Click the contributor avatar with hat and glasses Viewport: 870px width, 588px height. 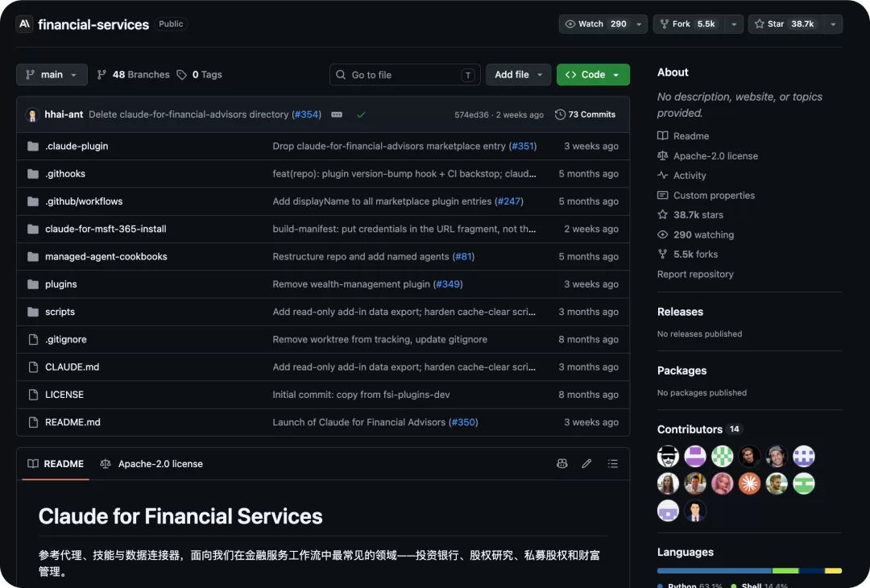pos(668,457)
